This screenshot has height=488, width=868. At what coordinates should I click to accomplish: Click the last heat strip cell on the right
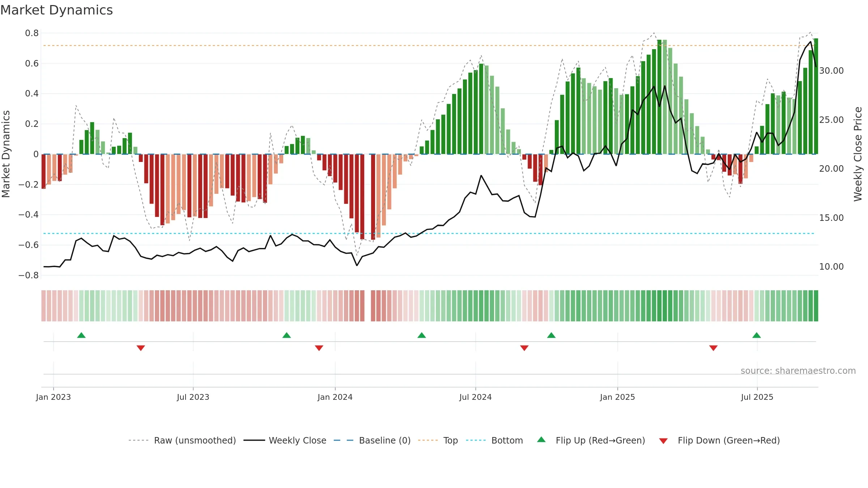pos(816,306)
